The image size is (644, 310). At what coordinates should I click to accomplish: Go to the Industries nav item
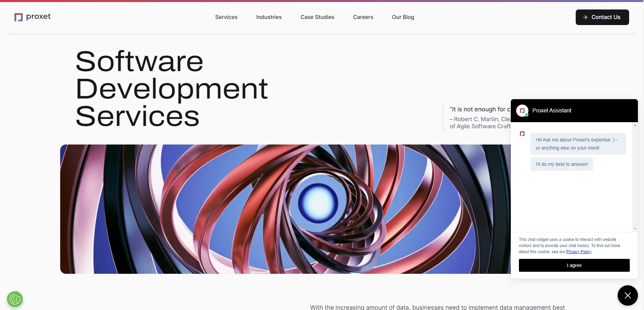coord(269,17)
